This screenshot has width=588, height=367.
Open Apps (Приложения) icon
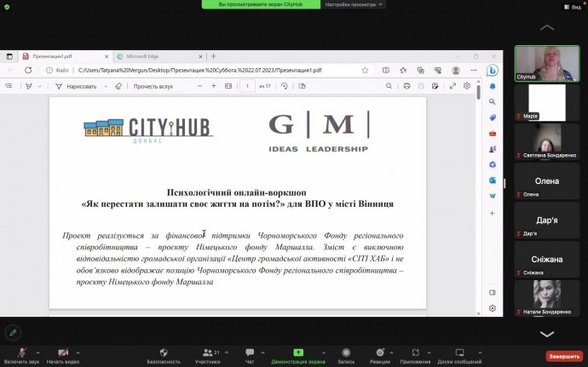pyautogui.click(x=415, y=352)
